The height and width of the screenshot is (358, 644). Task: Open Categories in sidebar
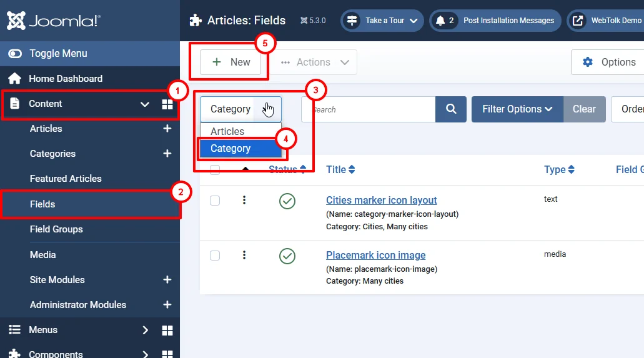pos(52,154)
